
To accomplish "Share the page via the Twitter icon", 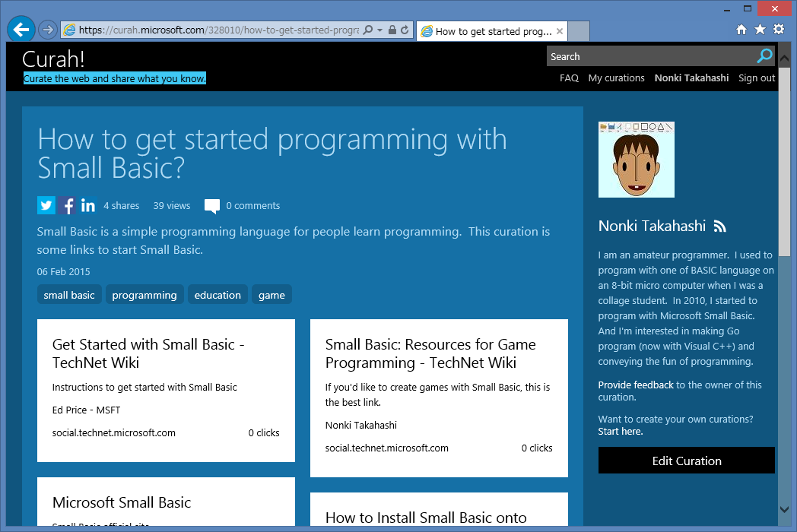I will click(46, 205).
